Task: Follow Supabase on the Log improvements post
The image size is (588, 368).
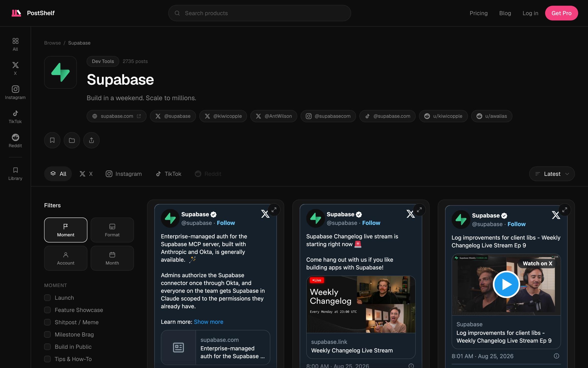Action: coord(517,224)
